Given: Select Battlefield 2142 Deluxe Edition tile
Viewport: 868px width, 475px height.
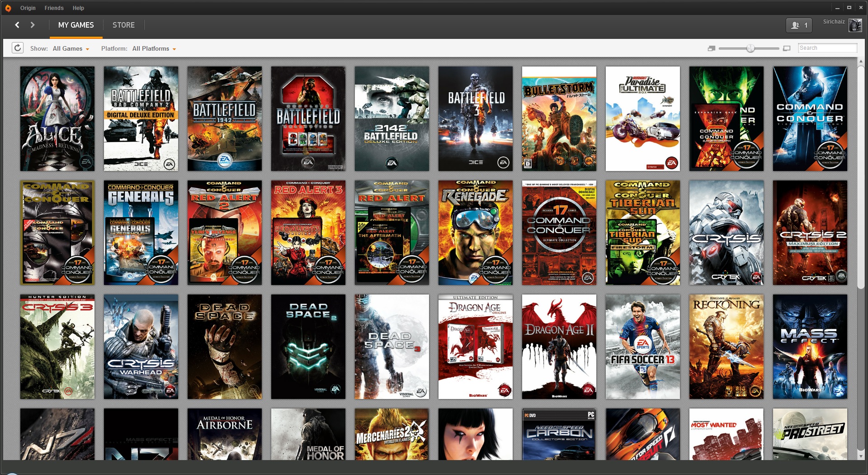Looking at the screenshot, I should (392, 119).
